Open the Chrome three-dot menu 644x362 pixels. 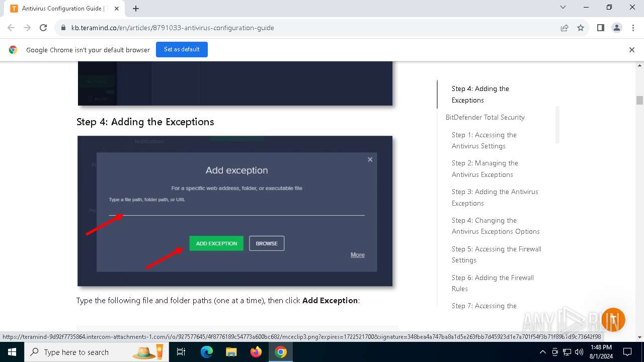click(632, 28)
